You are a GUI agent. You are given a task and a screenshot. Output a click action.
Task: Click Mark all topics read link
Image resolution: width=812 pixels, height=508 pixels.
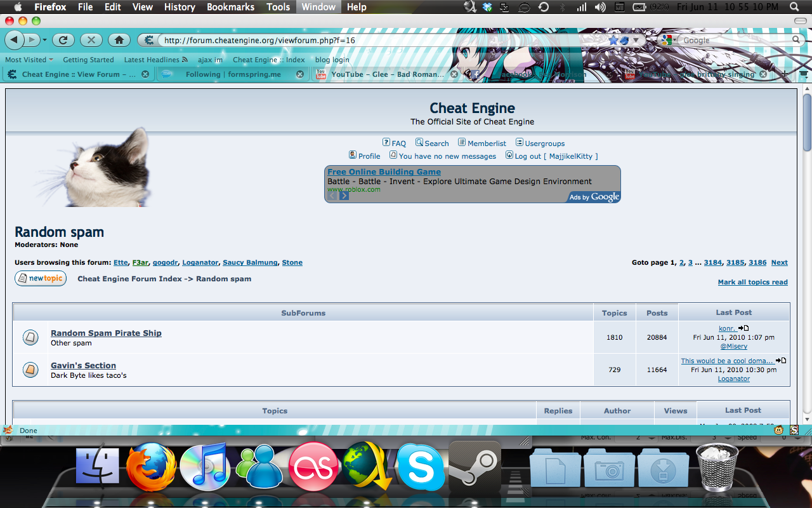click(752, 283)
